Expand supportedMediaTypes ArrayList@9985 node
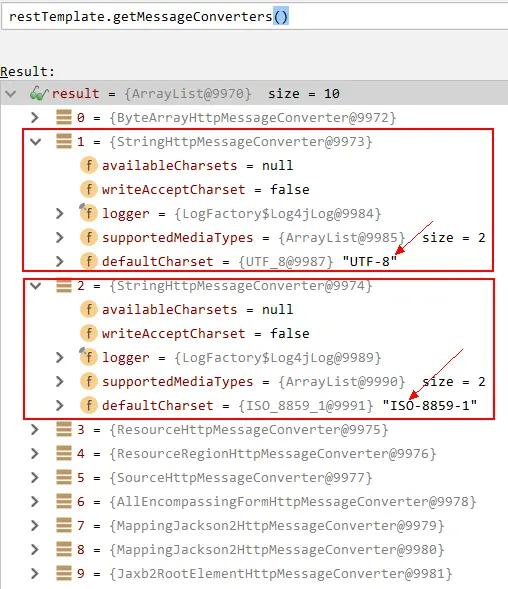Image resolution: width=508 pixels, height=589 pixels. pyautogui.click(x=59, y=237)
